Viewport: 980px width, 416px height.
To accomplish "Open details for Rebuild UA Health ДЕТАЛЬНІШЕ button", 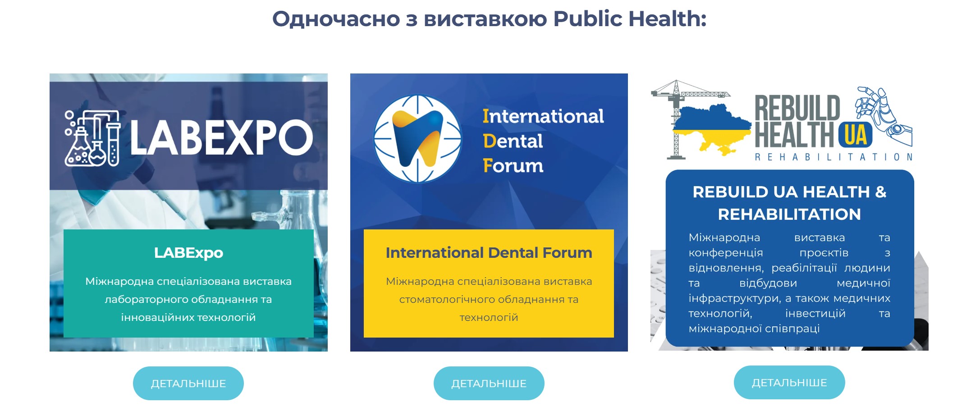I will click(789, 382).
